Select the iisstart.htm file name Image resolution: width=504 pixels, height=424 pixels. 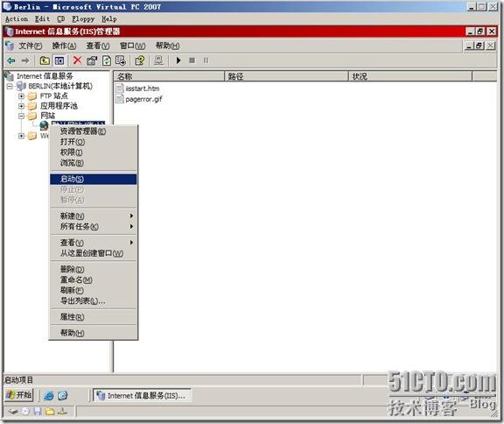point(143,88)
